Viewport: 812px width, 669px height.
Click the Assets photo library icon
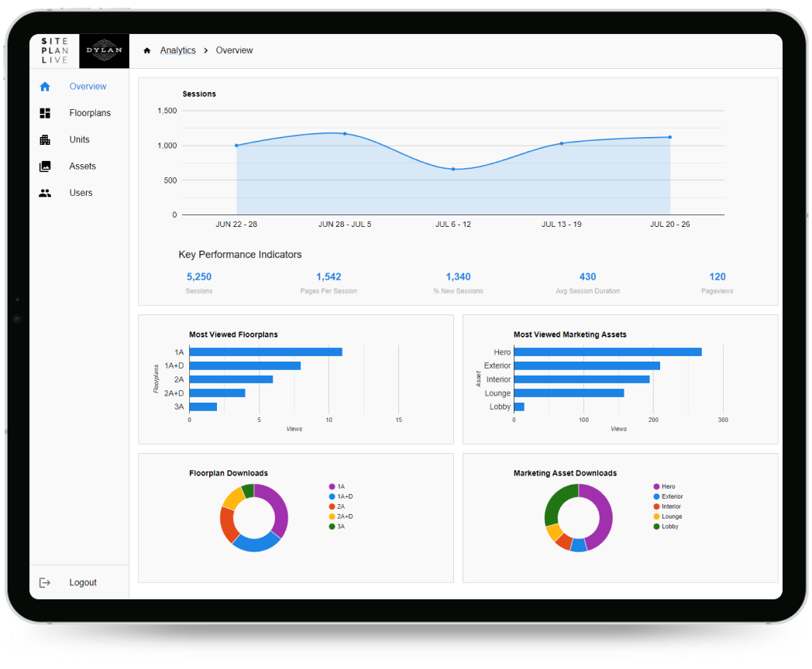click(x=45, y=166)
